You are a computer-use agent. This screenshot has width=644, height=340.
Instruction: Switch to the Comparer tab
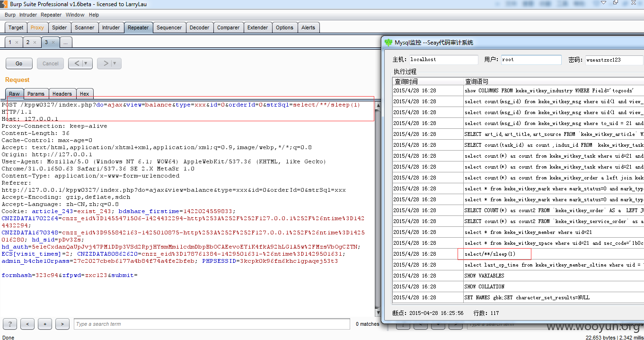[x=228, y=27]
